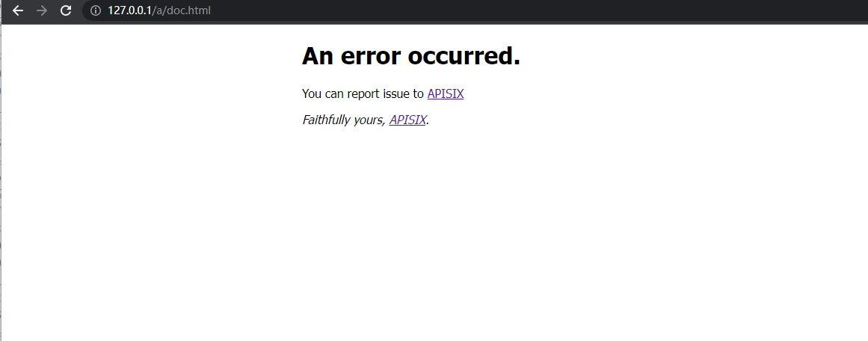868x341 pixels.
Task: Click the "127.0.0.1" host in address bar
Action: coord(129,10)
